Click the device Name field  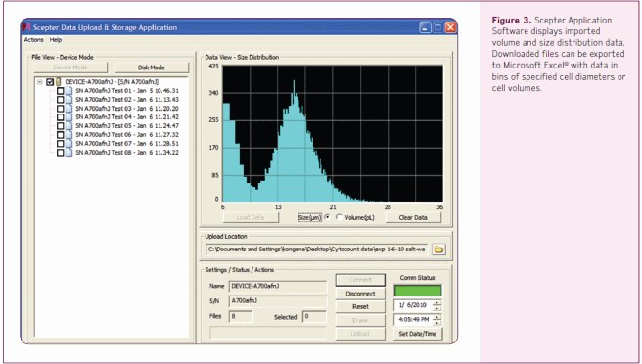pyautogui.click(x=278, y=286)
